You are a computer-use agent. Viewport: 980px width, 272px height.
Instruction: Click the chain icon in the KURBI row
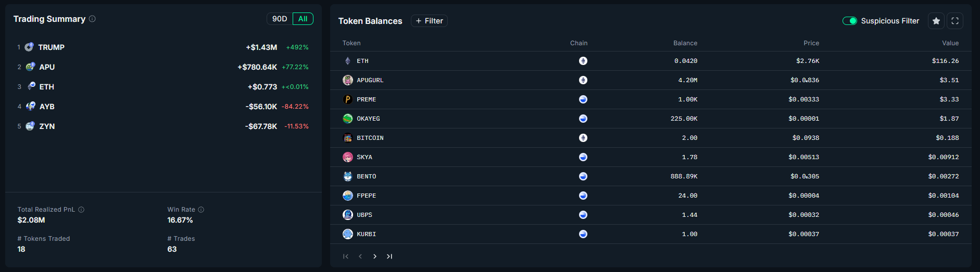tap(583, 234)
